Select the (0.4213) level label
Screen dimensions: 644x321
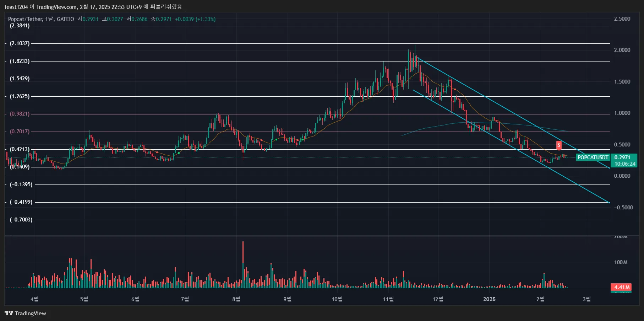20,149
